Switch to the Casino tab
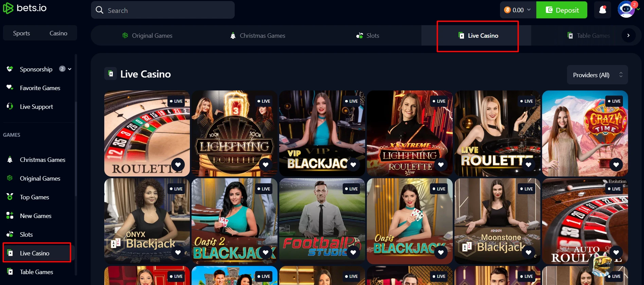The image size is (644, 285). pyautogui.click(x=58, y=33)
